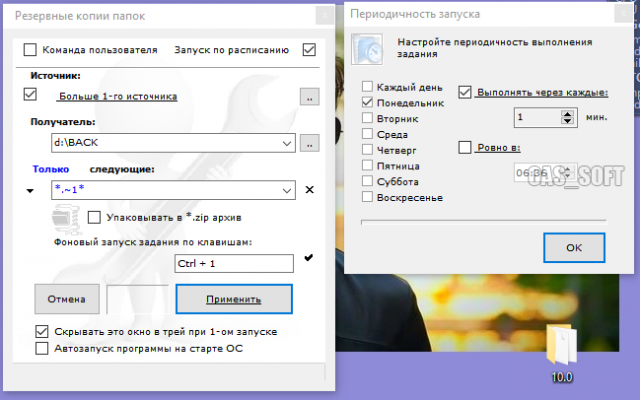This screenshot has width=640, height=400.
Task: Check the Воскресенье option
Action: coord(367,197)
